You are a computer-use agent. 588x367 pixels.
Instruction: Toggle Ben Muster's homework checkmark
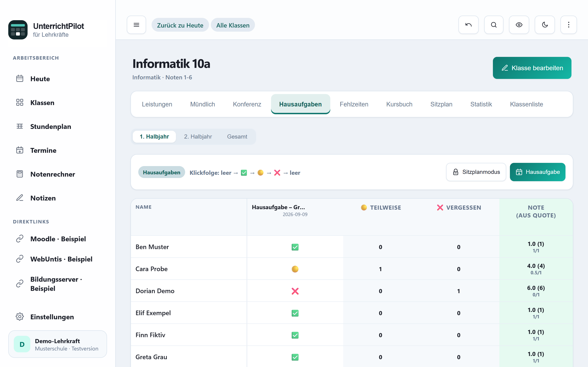click(295, 247)
